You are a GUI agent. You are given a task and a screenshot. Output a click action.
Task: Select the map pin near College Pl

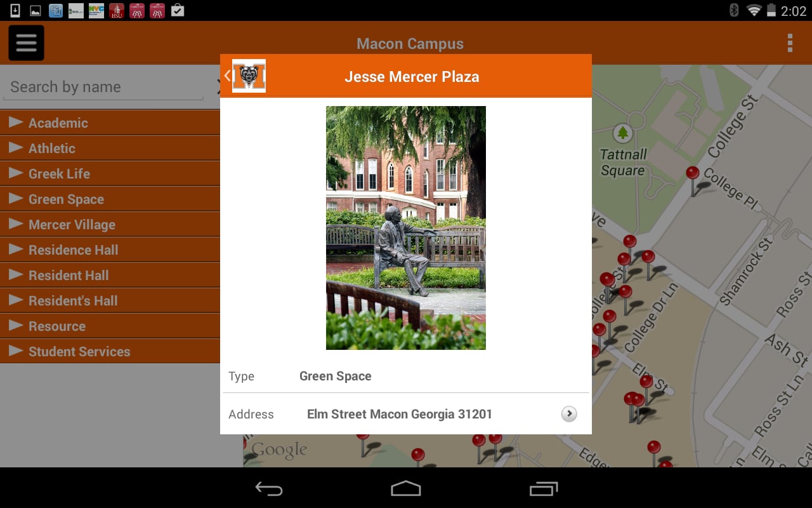(693, 180)
